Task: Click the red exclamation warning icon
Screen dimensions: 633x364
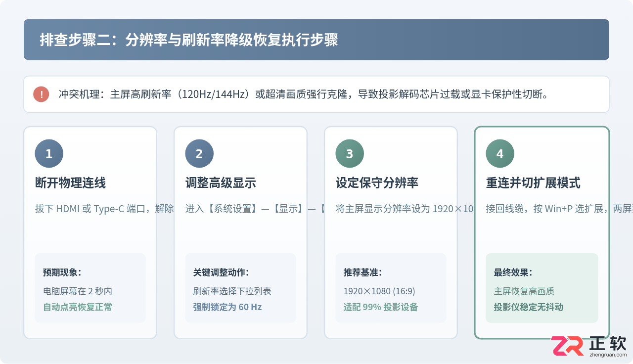Action: pos(41,94)
